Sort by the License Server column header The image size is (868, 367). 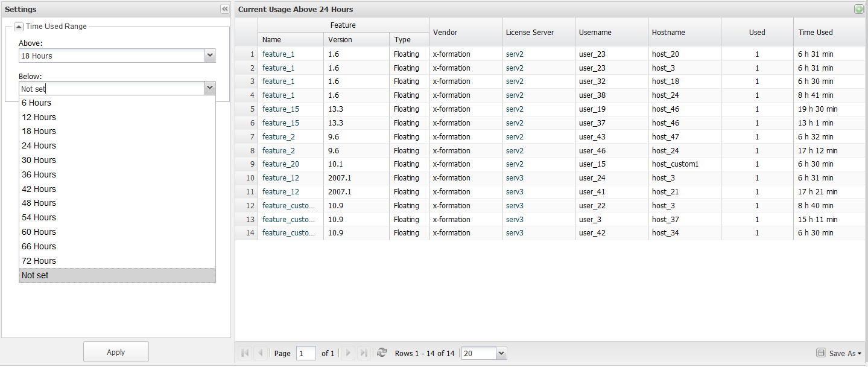point(538,32)
